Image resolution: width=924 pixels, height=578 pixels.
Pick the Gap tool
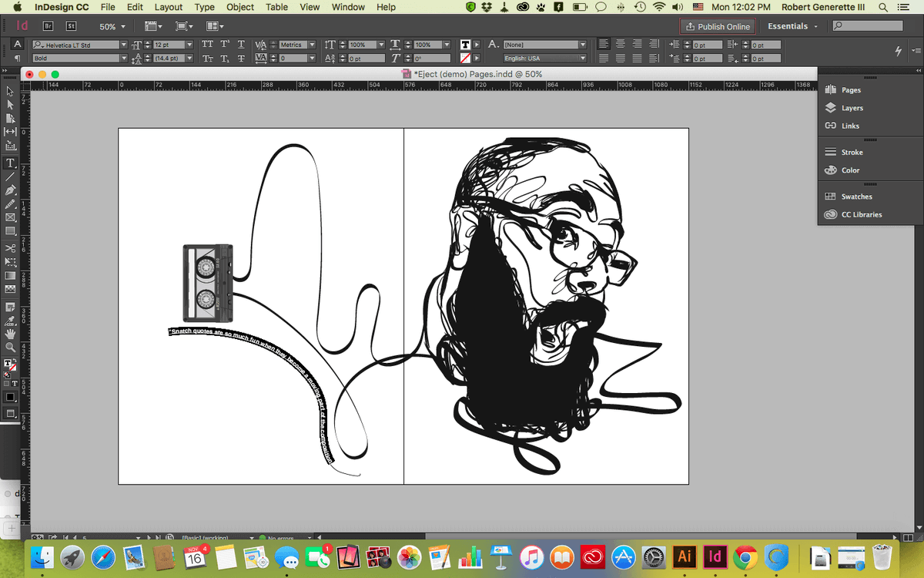point(11,132)
